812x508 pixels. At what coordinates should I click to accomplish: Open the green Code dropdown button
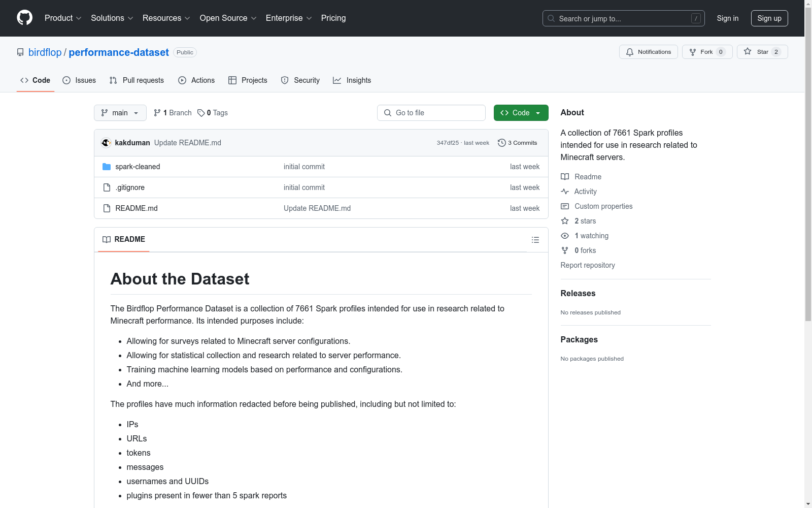point(521,113)
